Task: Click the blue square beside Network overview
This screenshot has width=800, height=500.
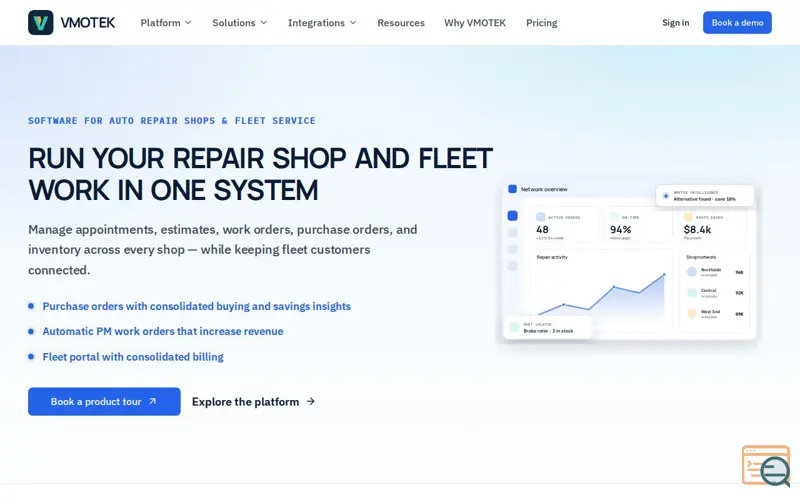Action: (x=512, y=189)
